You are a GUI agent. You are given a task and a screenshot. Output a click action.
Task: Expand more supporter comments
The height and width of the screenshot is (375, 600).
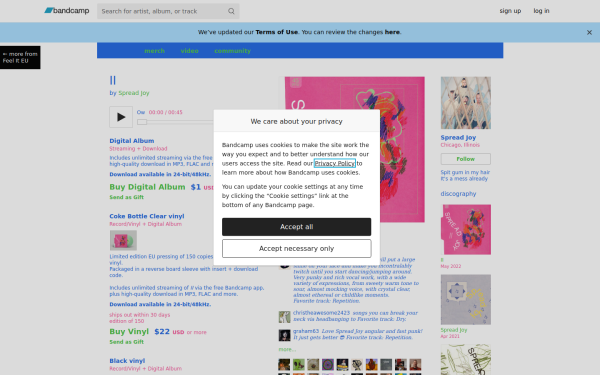click(287, 349)
